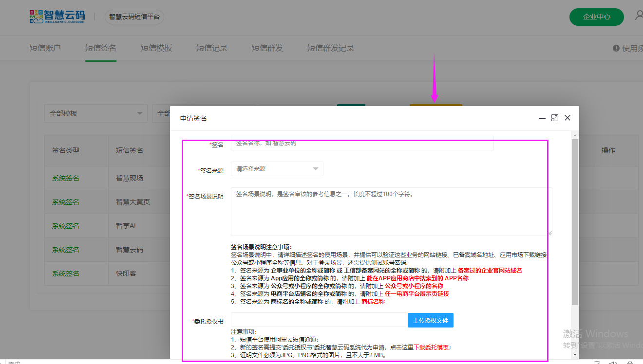The image size is (643, 364).
Task: Click the 使用须知 info icon
Action: click(x=616, y=48)
